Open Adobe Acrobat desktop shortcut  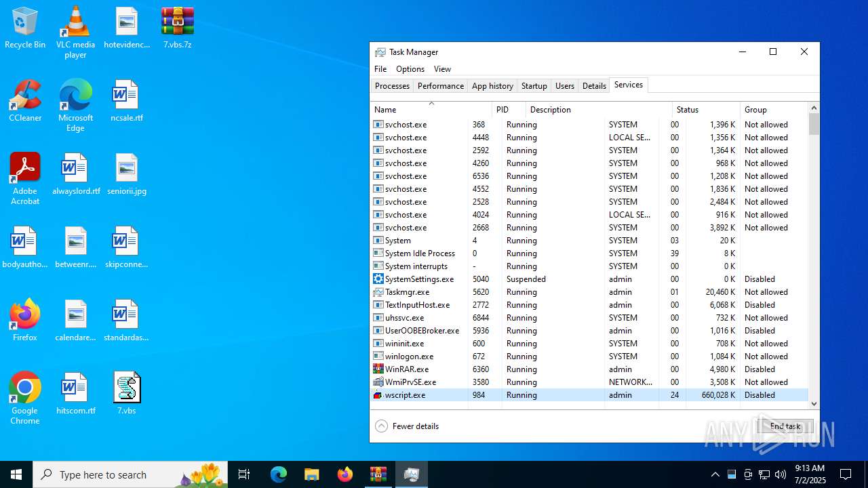coord(25,179)
